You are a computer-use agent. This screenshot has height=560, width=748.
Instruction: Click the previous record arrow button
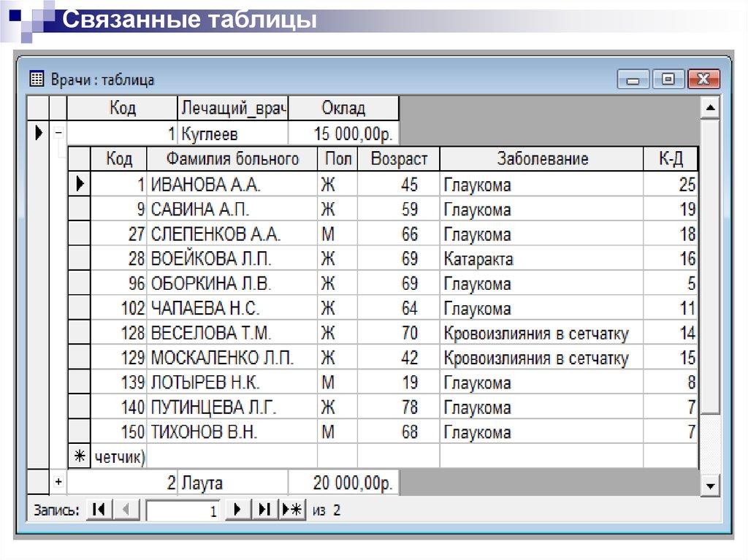[x=126, y=510]
